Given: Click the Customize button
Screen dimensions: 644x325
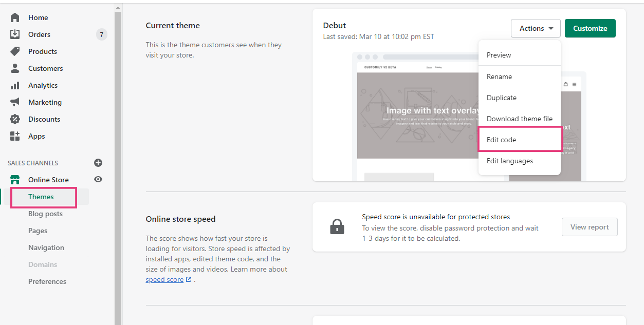Looking at the screenshot, I should point(590,28).
